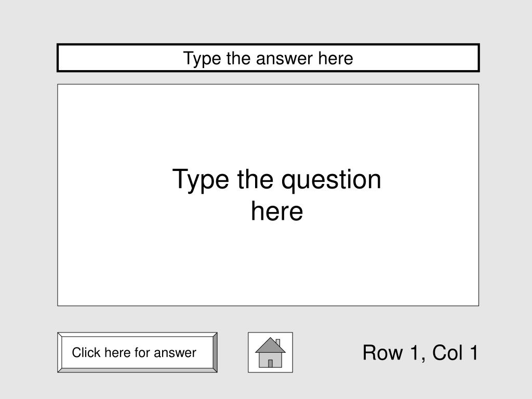Screen dimensions: 532x399
Task: Reveal answer with 'Click here for answer' button
Action: click(x=137, y=352)
